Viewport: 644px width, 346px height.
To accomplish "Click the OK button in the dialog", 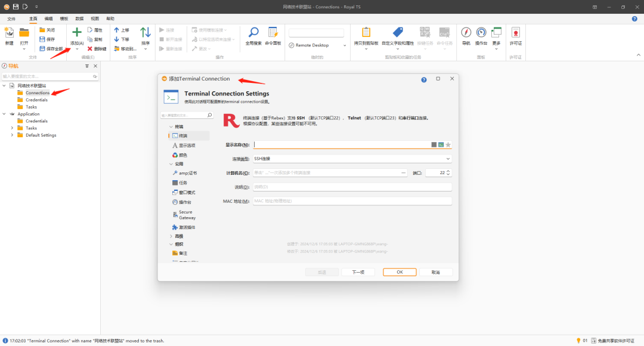I will click(400, 273).
